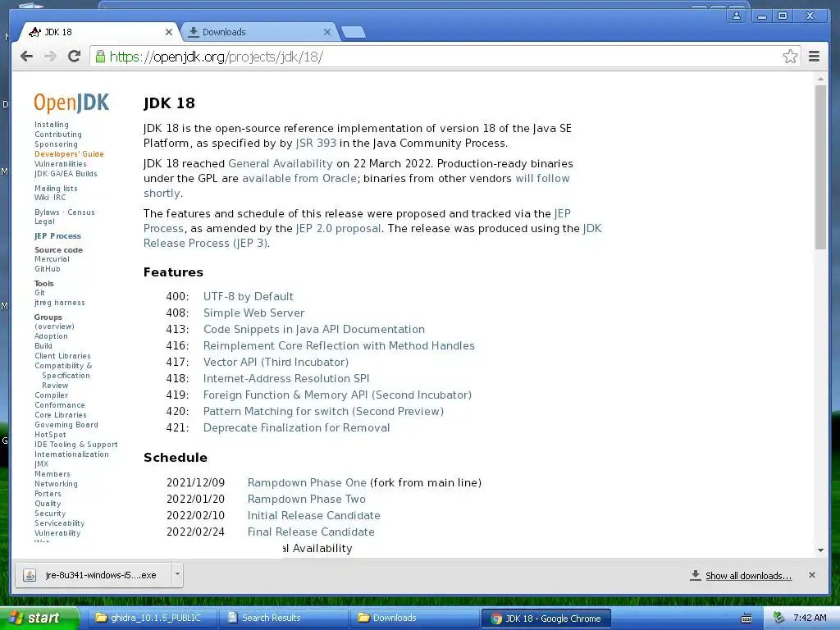This screenshot has height=630, width=840.
Task: Open the Installing sidebar link
Action: tap(52, 125)
